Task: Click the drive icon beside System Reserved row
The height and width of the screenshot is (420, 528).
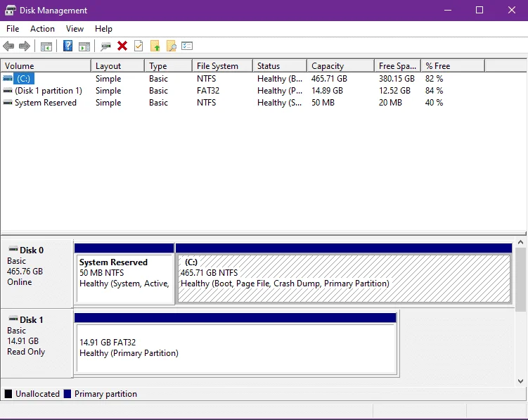Action: tap(8, 103)
